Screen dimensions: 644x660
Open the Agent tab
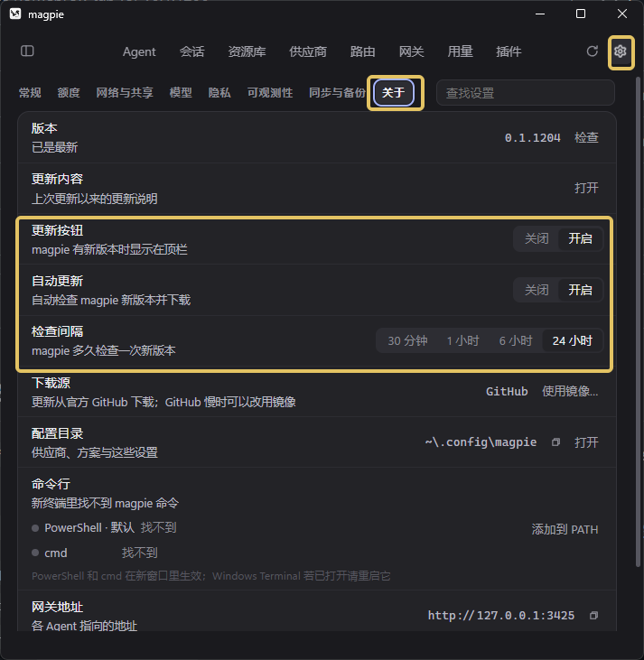click(139, 51)
